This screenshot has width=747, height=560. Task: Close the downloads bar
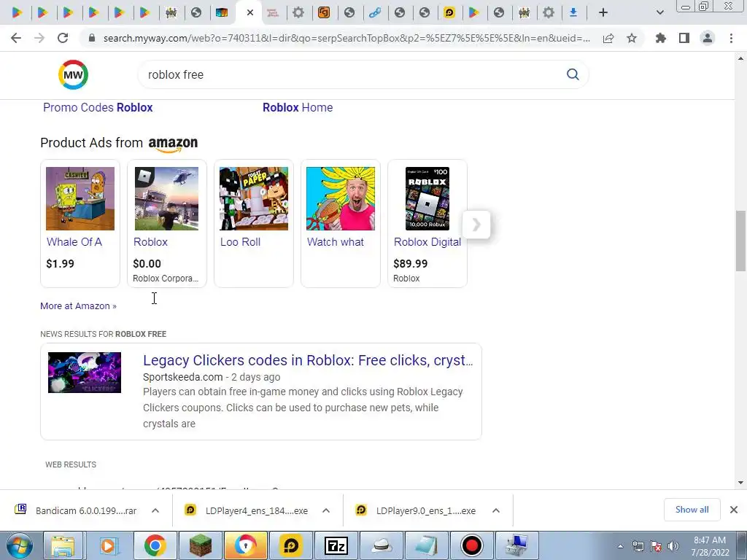(734, 510)
